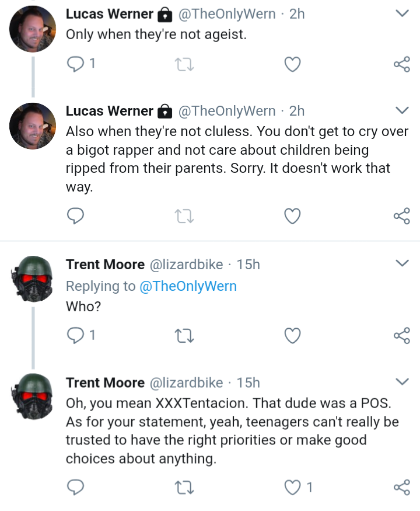
Task: Open the Lucas Werner name on the "bigot rapper" tweet
Action: click(110, 111)
